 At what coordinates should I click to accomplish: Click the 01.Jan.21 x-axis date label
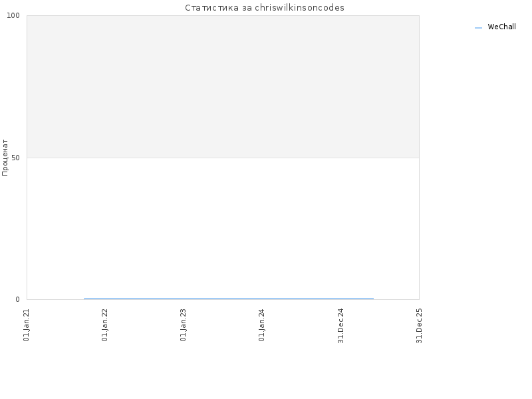pos(27,325)
